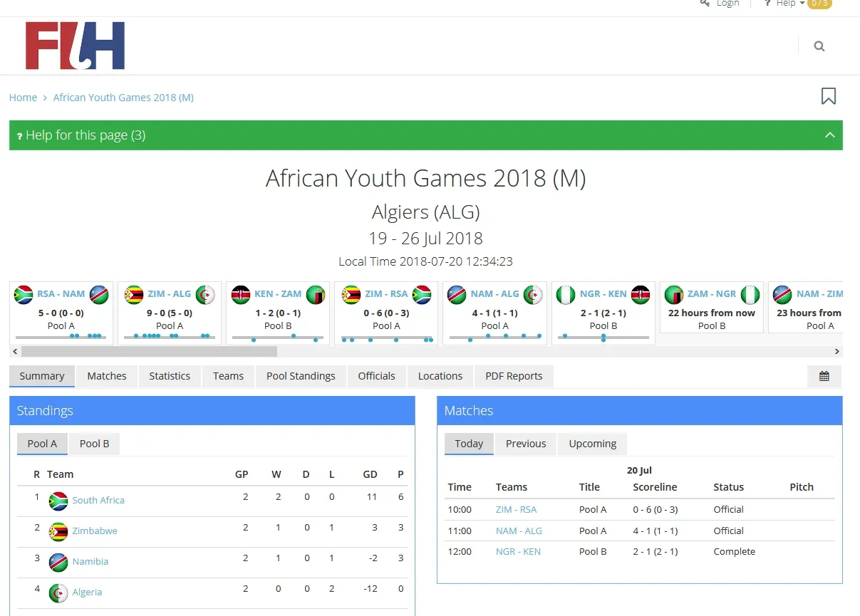Open the Statistics tab

pos(170,376)
